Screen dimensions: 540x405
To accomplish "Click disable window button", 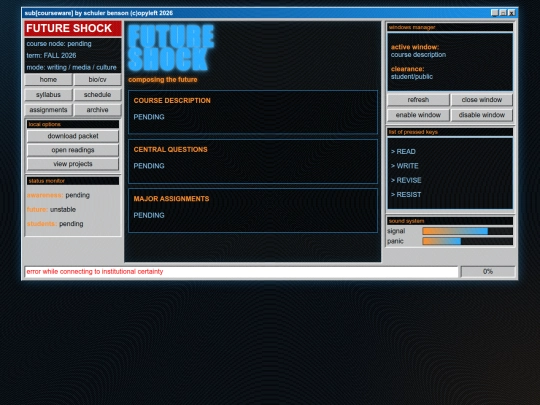I will [x=482, y=115].
